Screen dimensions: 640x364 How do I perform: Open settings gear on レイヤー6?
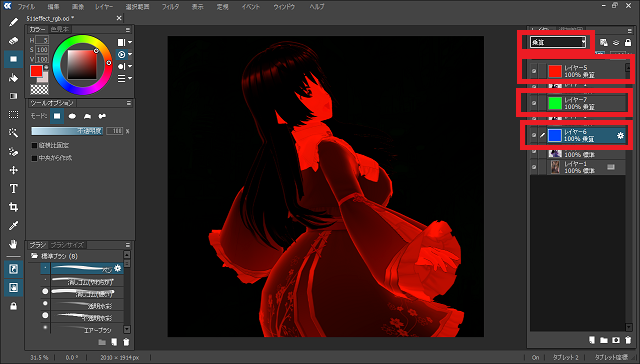620,135
